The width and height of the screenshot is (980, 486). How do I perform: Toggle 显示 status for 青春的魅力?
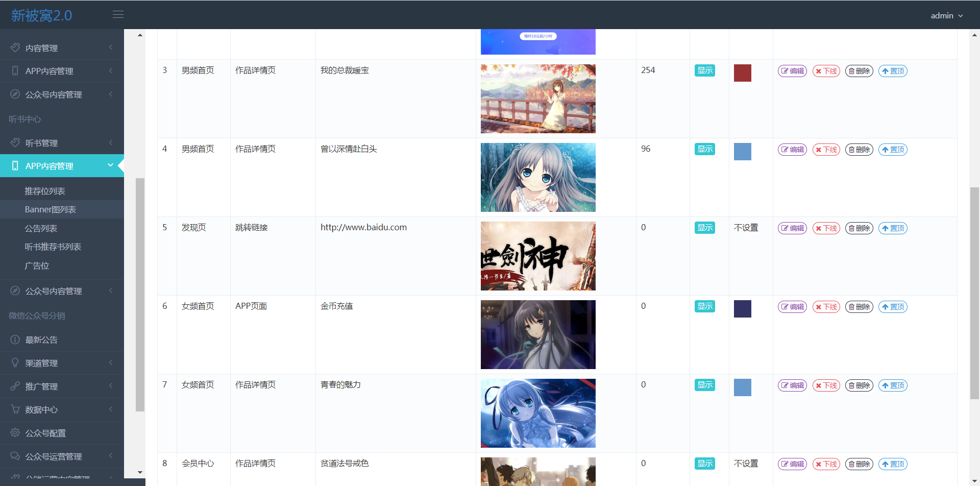click(x=705, y=385)
